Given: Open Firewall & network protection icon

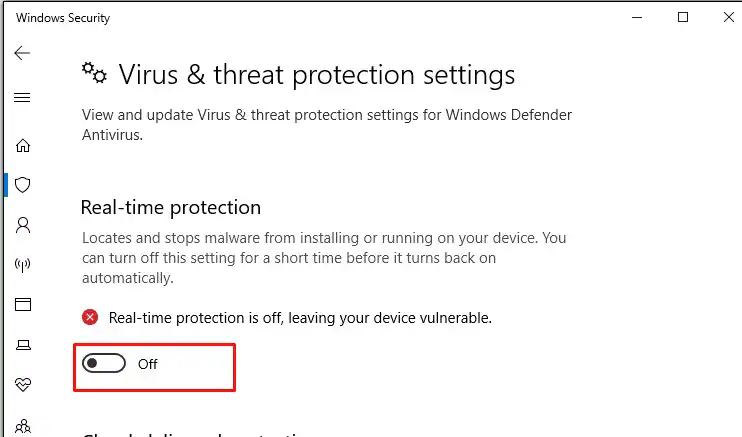Looking at the screenshot, I should point(22,265).
